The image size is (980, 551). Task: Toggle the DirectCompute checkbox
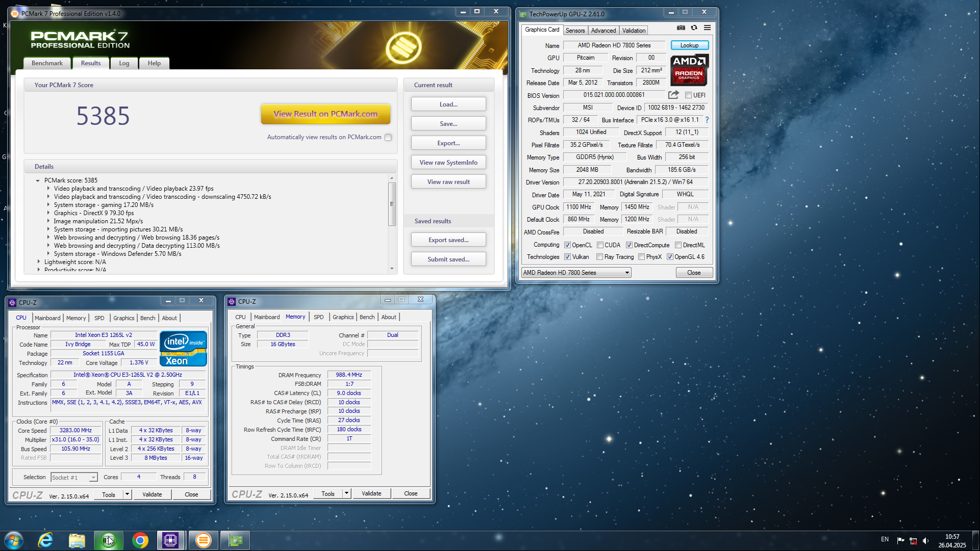coord(629,245)
